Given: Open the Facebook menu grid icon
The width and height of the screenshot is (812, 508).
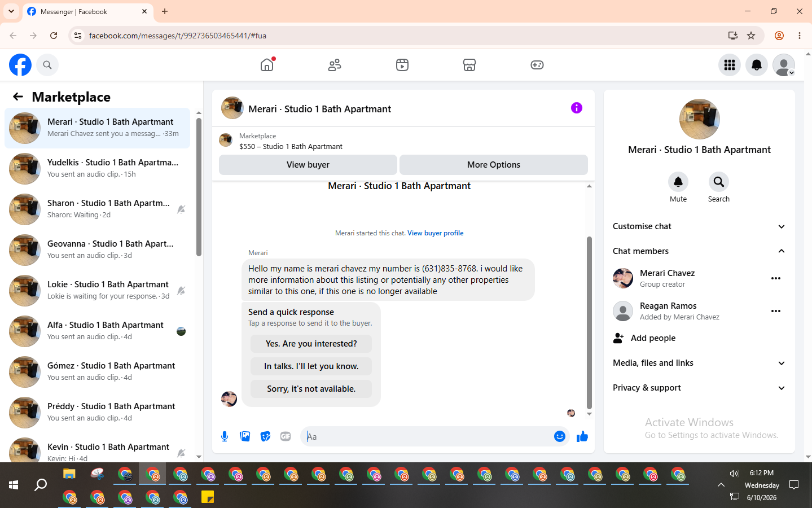Looking at the screenshot, I should [x=730, y=65].
